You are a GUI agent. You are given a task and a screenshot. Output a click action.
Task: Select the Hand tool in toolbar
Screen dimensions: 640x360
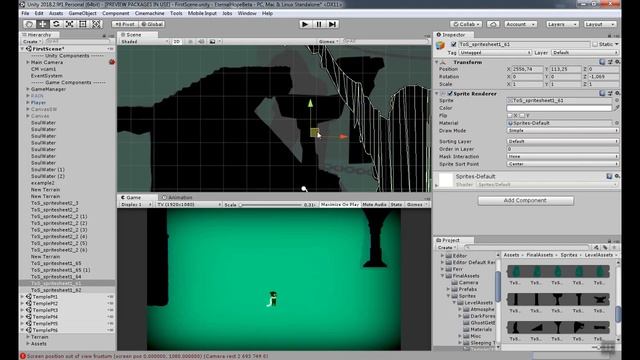coord(29,24)
